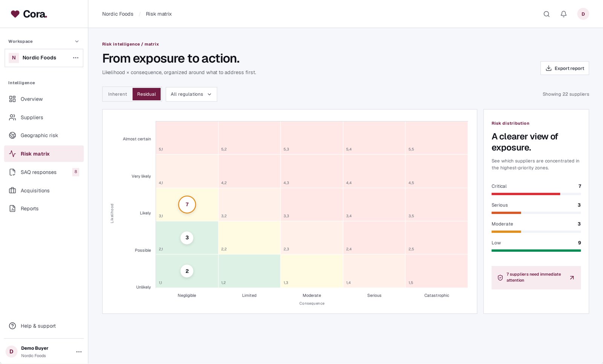Image resolution: width=603 pixels, height=364 pixels.
Task: Click the Overview grid icon
Action: [x=12, y=99]
